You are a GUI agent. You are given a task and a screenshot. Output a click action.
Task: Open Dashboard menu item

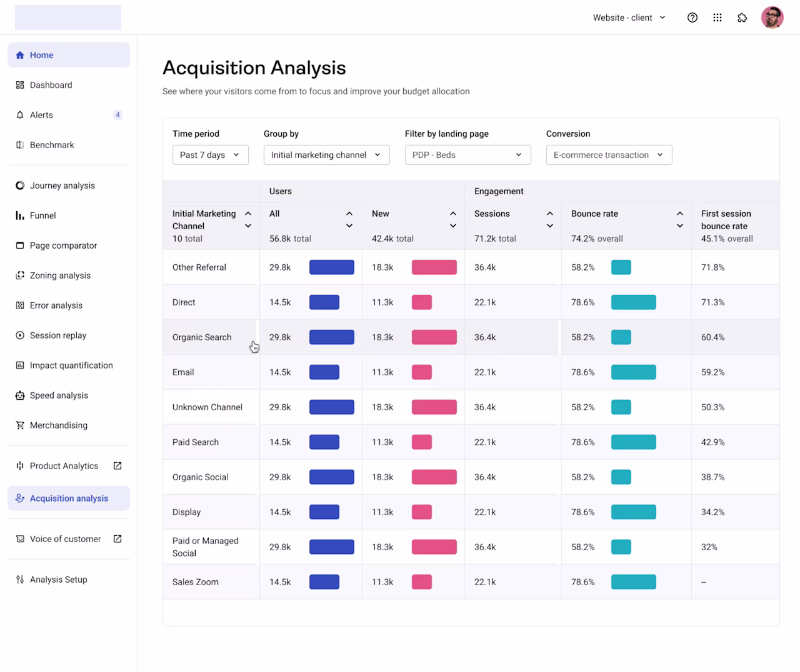coord(69,85)
